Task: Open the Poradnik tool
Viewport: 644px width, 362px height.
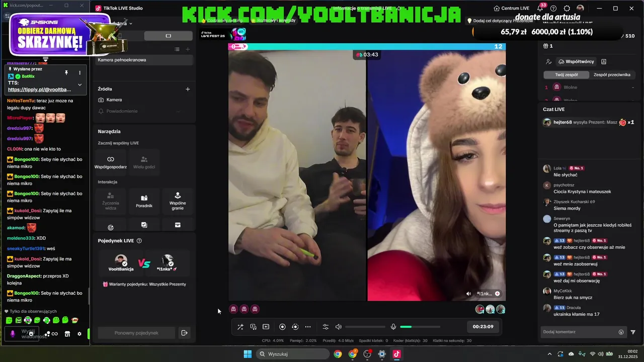Action: click(x=144, y=201)
